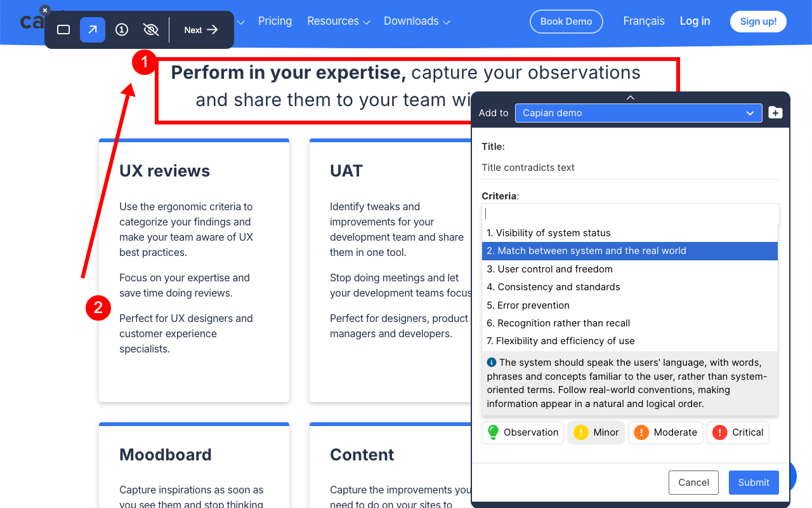Switch language to Français
This screenshot has height=508, width=812.
pyautogui.click(x=644, y=21)
